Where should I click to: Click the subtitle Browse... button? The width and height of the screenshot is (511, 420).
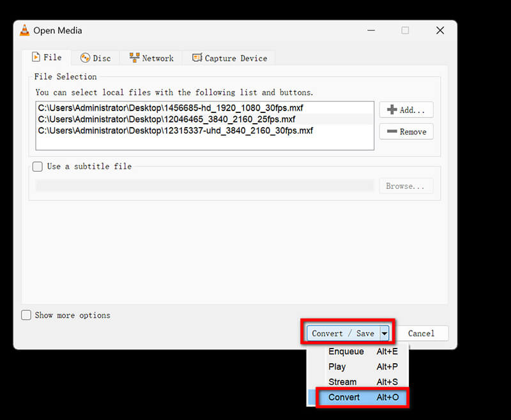pos(406,186)
